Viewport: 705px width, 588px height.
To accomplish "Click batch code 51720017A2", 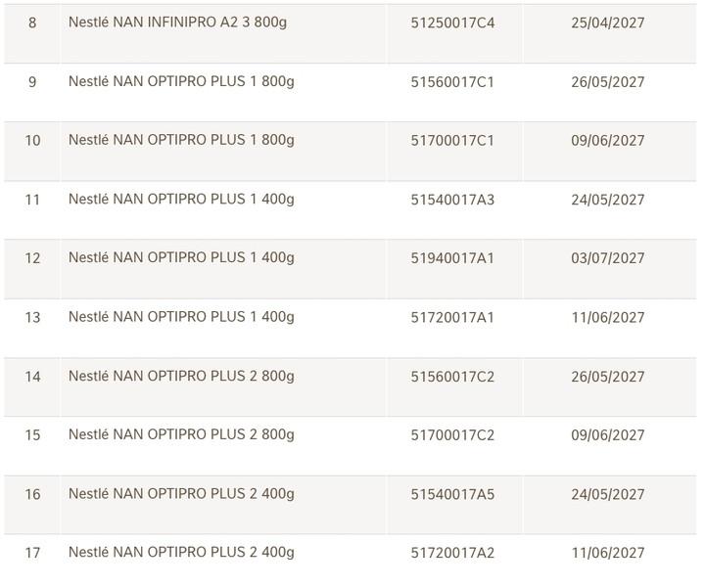I will click(452, 553).
